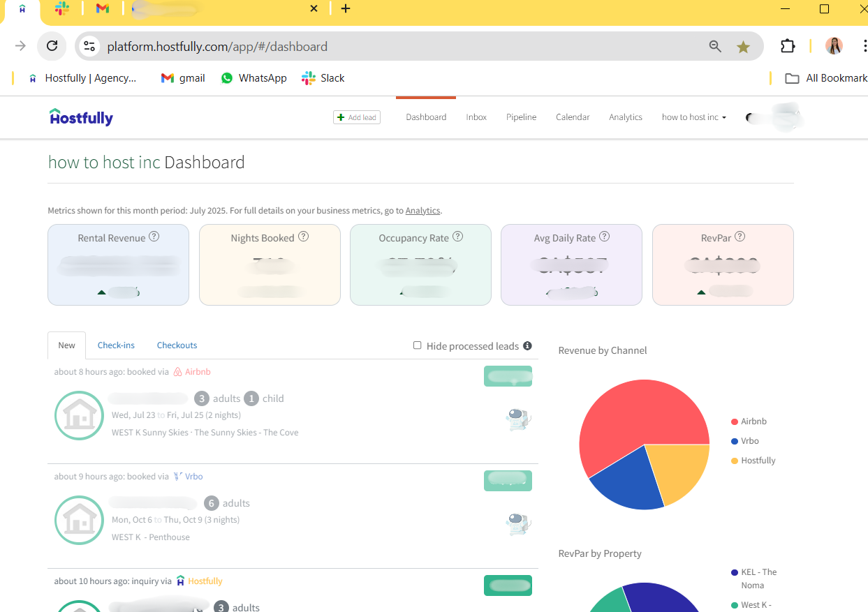Viewport: 868px width, 612px height.
Task: Open the Chrome three-dot menu
Action: [864, 46]
